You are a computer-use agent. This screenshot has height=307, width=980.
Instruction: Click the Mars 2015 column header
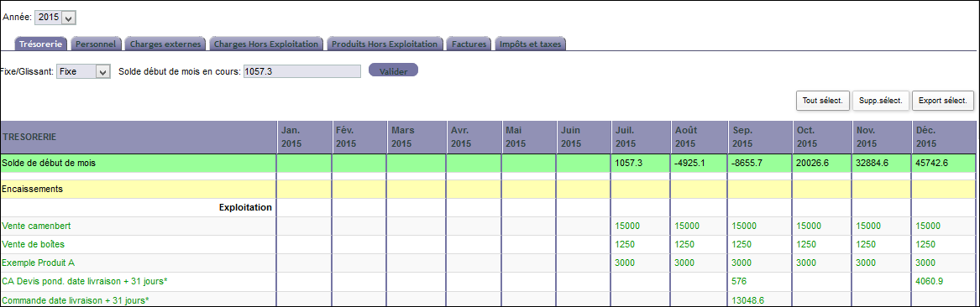click(x=417, y=137)
